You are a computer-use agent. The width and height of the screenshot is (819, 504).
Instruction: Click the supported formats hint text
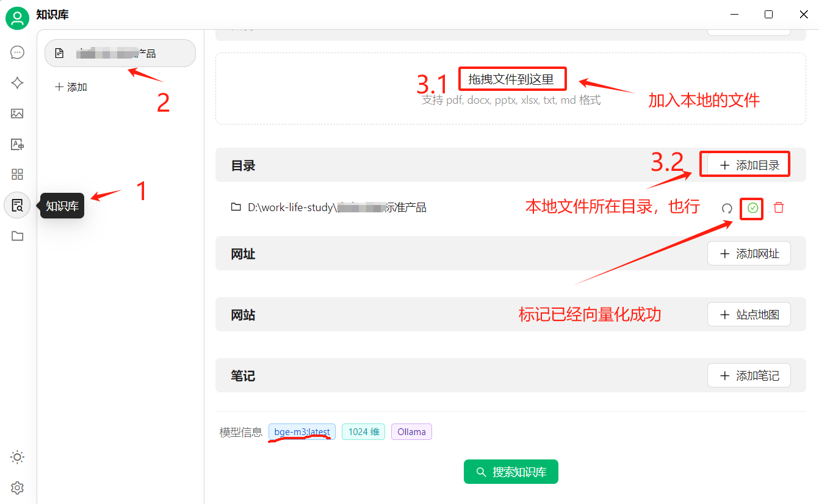(511, 100)
